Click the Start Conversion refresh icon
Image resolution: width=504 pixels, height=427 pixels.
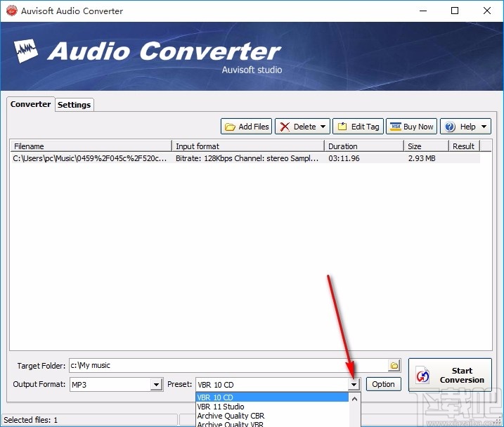422,376
